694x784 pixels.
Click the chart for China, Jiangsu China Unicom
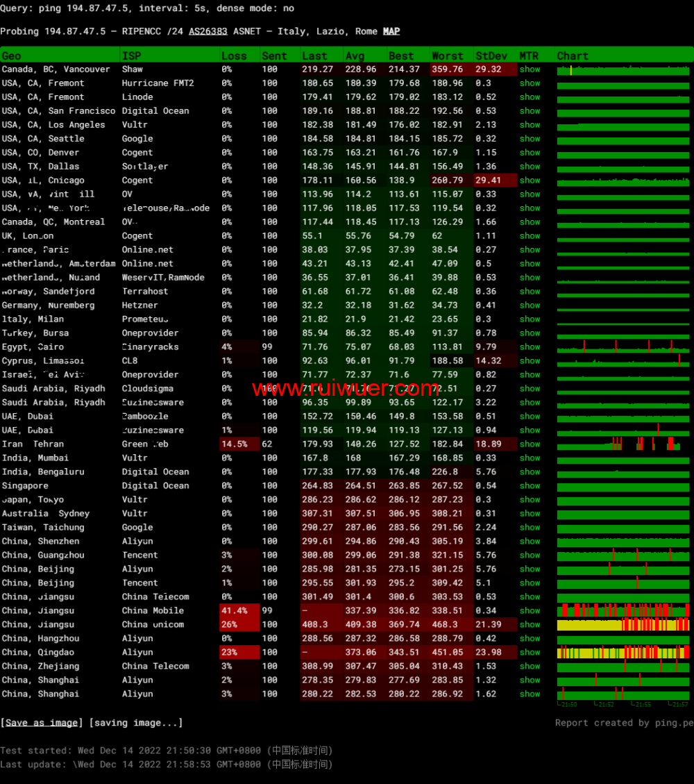click(623, 625)
